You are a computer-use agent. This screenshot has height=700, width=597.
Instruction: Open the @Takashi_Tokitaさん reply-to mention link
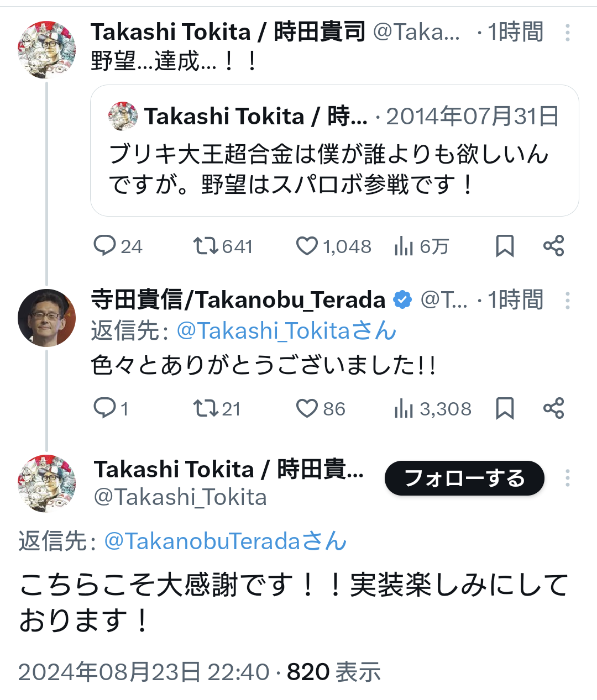point(286,331)
